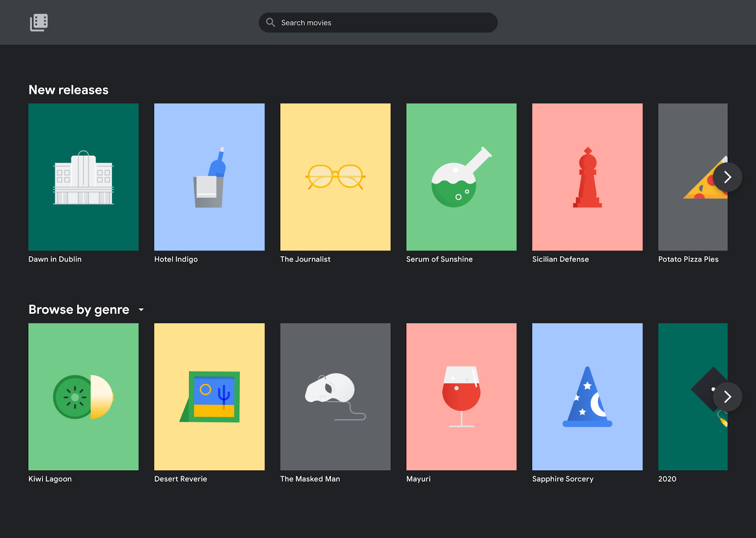Screen dimensions: 756x538
Task: Open the Mayuri wine glass poster
Action: coord(461,397)
